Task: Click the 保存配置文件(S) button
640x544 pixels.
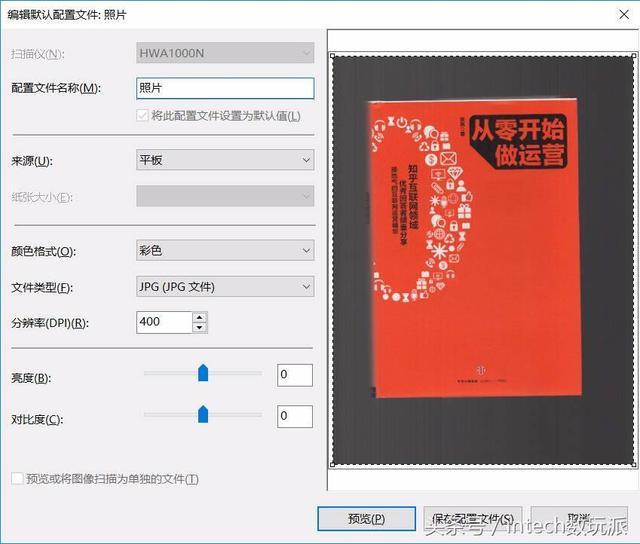Action: [x=473, y=519]
